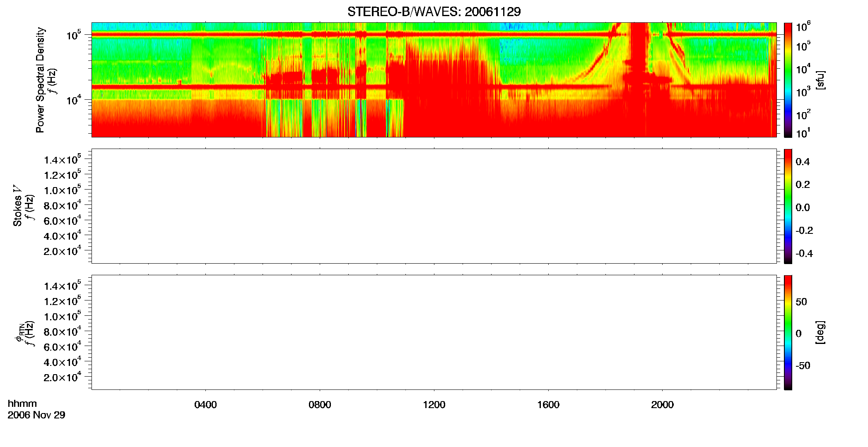Click the Stokes V color bar
The height and width of the screenshot is (447, 868).
[788, 206]
